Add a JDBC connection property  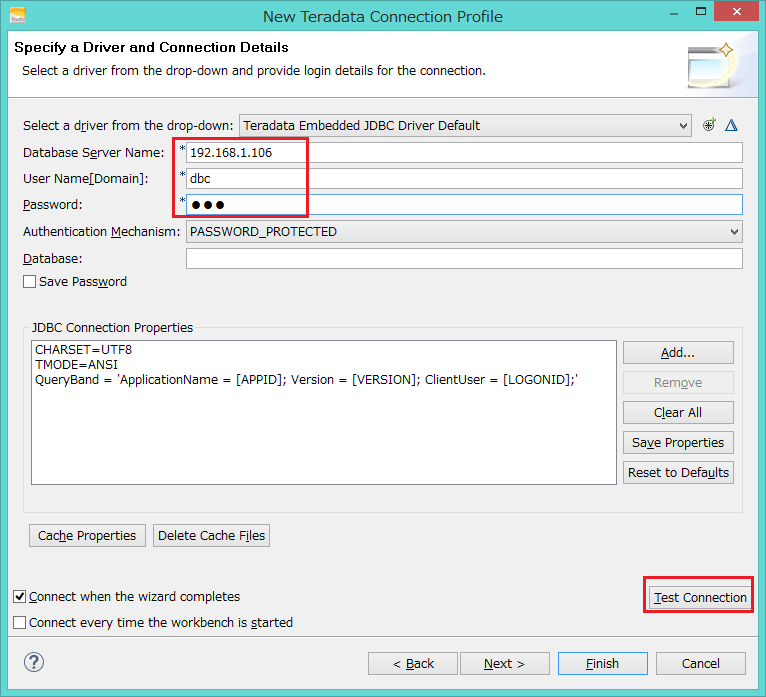click(678, 353)
